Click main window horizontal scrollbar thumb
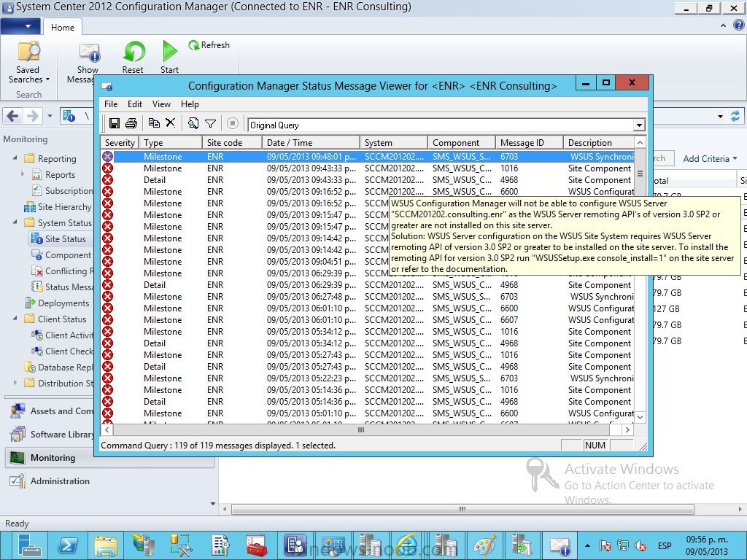 pyautogui.click(x=462, y=509)
